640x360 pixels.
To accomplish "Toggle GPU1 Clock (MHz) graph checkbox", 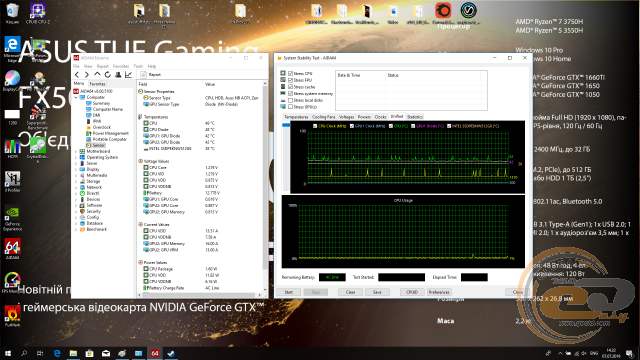I will click(x=351, y=126).
